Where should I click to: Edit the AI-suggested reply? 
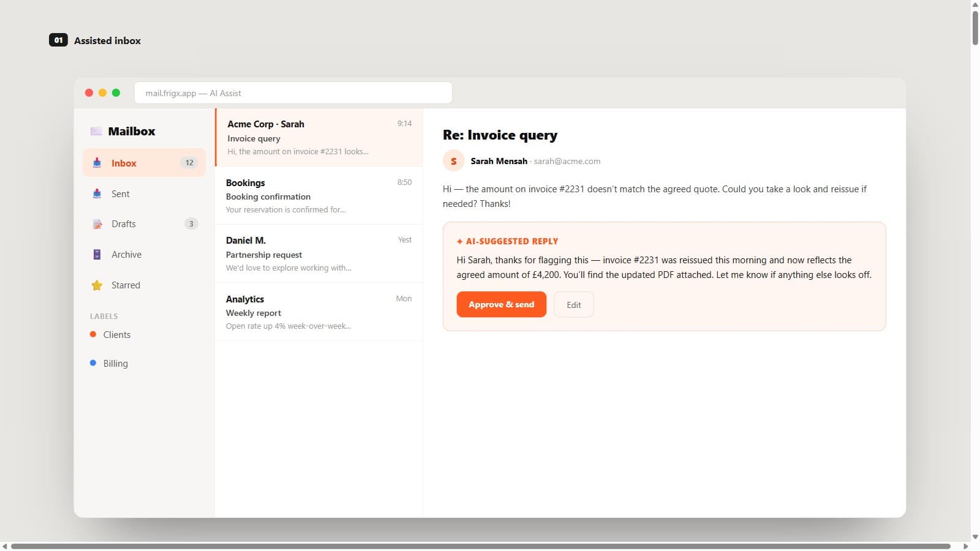tap(574, 304)
